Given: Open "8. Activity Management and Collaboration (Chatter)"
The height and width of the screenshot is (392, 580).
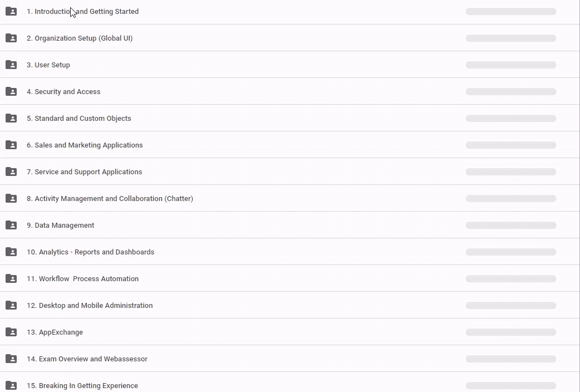Looking at the screenshot, I should (110, 199).
